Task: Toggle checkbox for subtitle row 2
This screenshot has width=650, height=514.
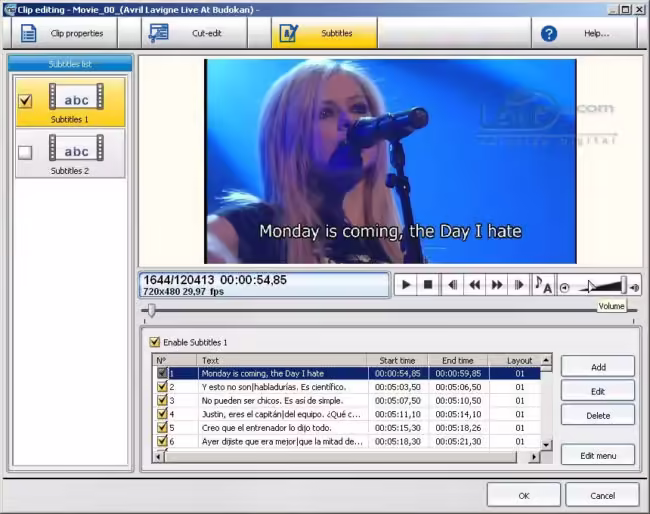Action: tap(162, 386)
